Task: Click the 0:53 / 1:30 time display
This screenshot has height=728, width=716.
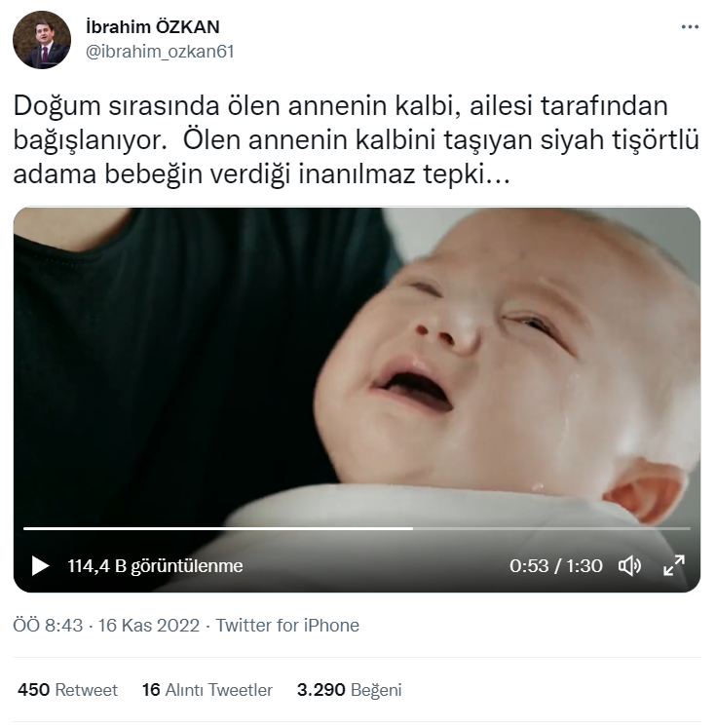Action: pyautogui.click(x=556, y=566)
